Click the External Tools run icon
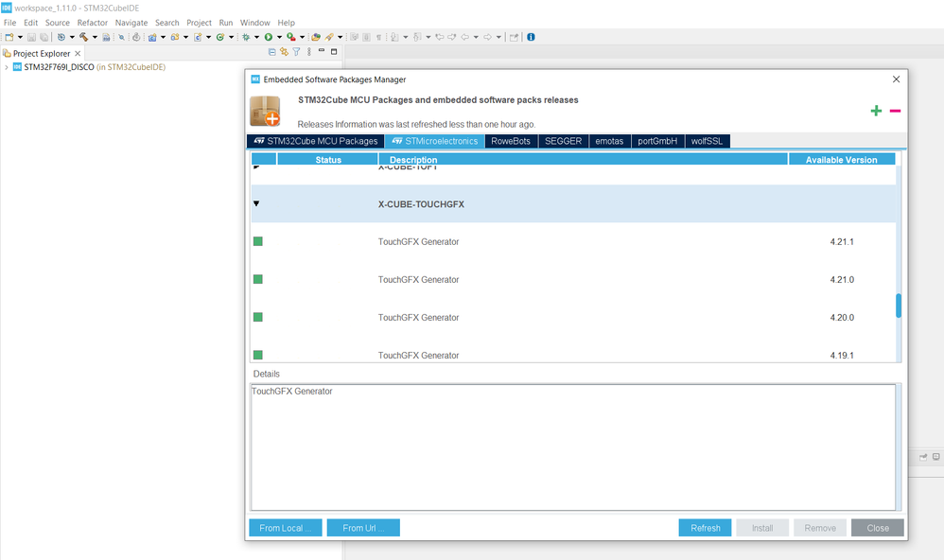The image size is (944, 560). click(291, 37)
